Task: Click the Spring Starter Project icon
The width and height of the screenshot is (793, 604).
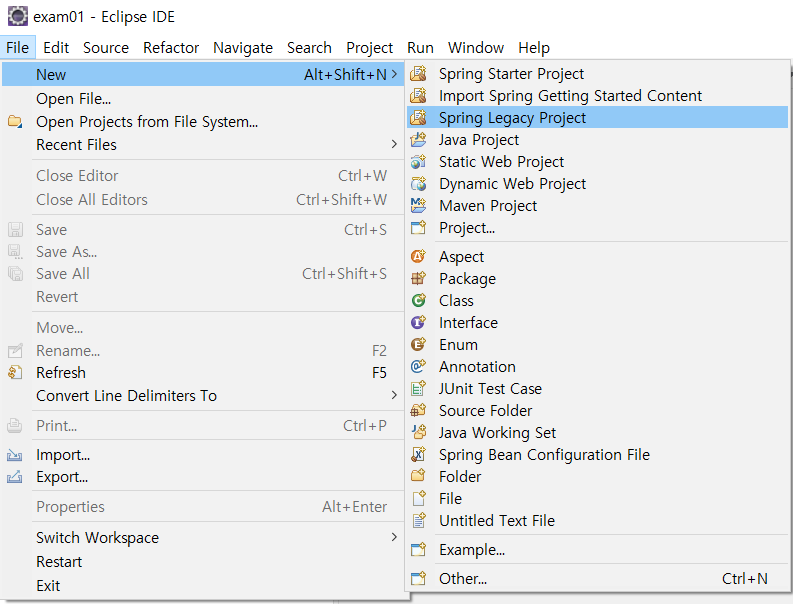Action: point(418,74)
